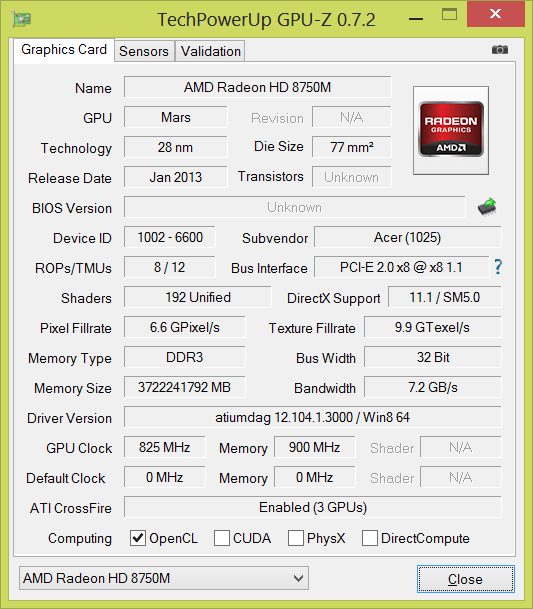This screenshot has height=609, width=533.
Task: Toggle the PhysX checkbox
Action: pos(296,538)
